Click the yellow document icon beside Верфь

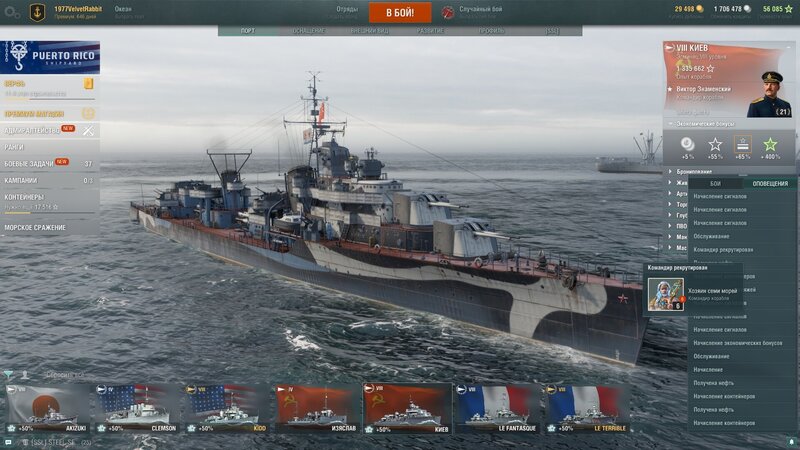click(x=89, y=84)
